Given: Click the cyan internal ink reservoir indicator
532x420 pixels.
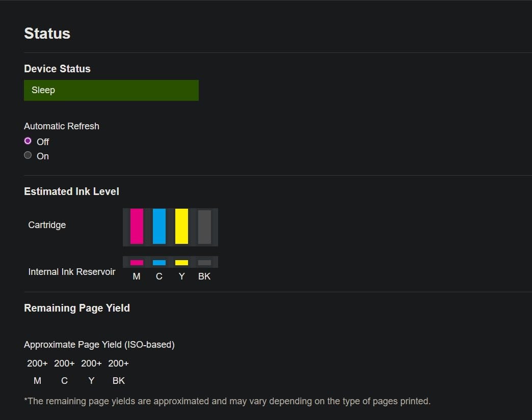Looking at the screenshot, I should point(159,263).
